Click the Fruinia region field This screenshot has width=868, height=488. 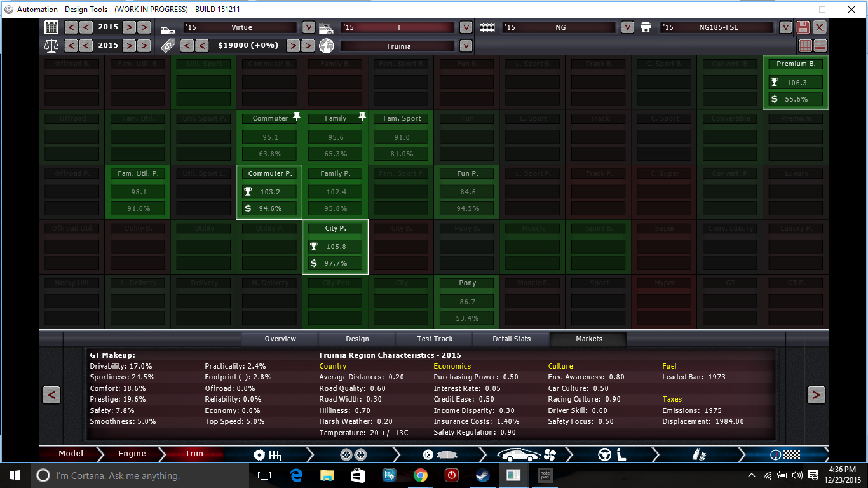[398, 46]
